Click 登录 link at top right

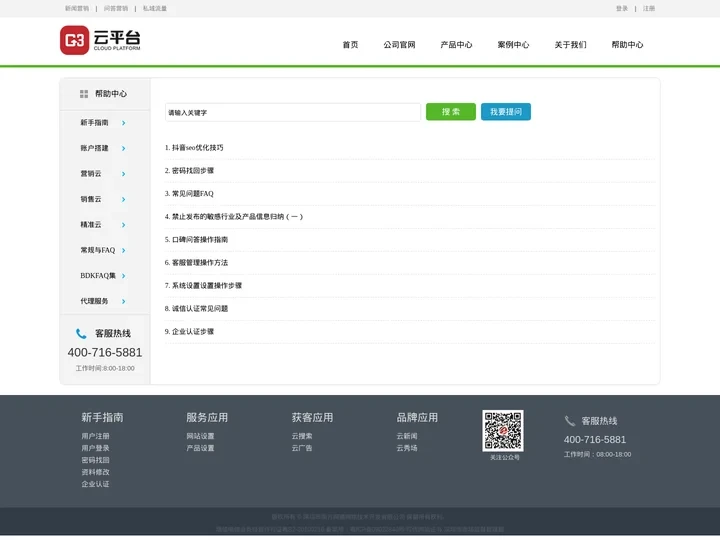[622, 8]
